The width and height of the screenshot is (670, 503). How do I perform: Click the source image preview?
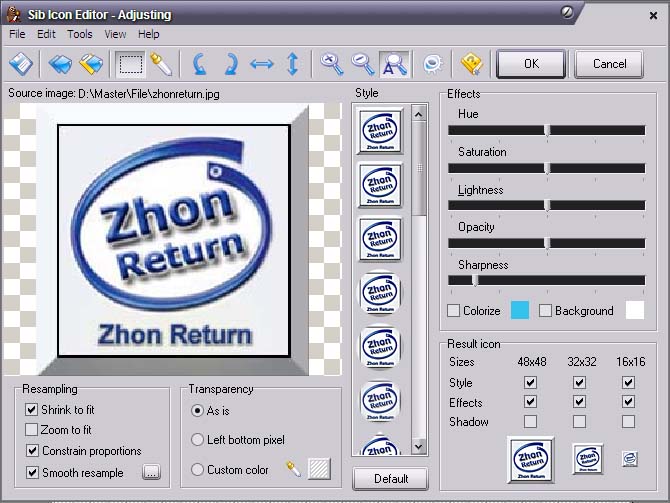tap(173, 239)
